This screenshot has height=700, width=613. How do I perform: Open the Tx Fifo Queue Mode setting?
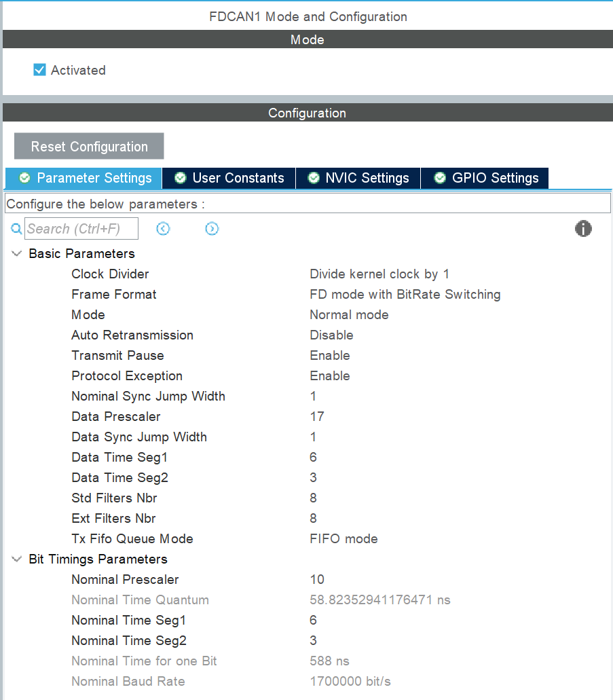343,538
